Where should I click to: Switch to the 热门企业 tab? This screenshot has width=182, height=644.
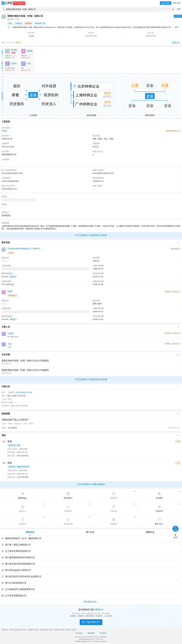point(90,532)
